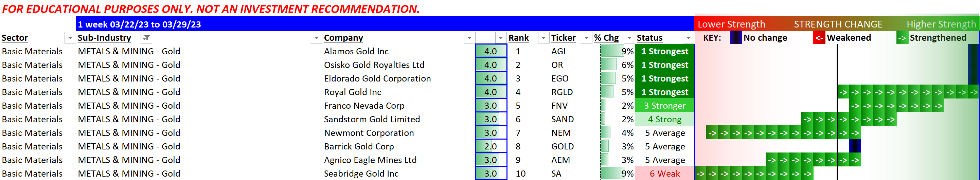The image size is (980, 180).
Task: Open the active funnel filter beside Sub-Industry
Action: (146, 38)
